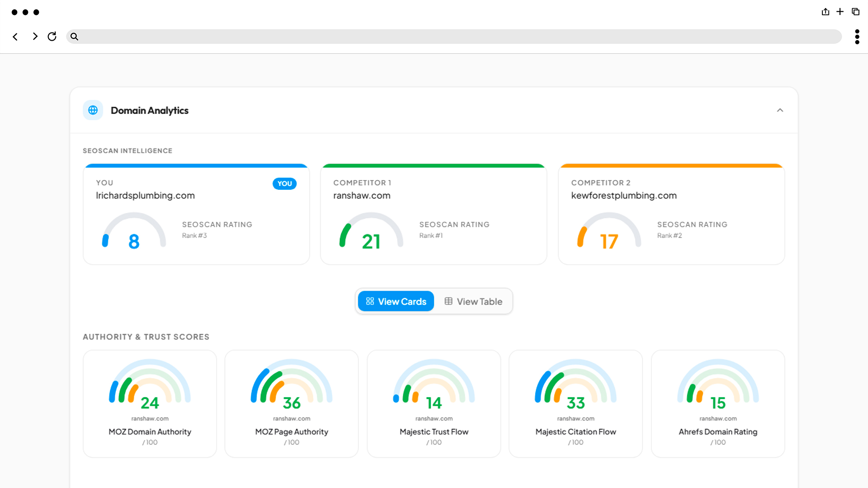The image size is (868, 488).
Task: Open the MOZ Domain Authority score card
Action: point(150,404)
